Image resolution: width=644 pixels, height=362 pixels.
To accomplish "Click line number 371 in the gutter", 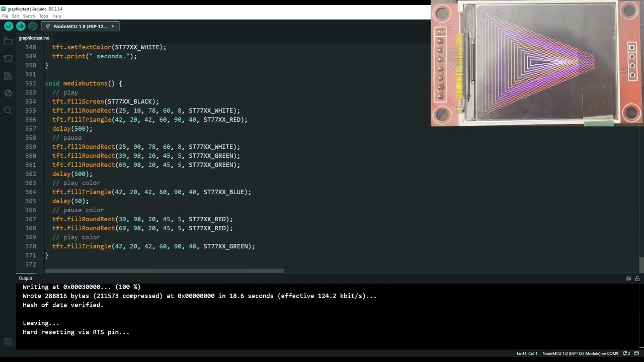I will [30, 255].
